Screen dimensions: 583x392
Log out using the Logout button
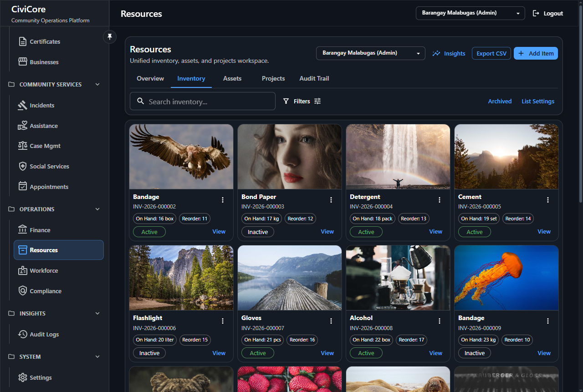[548, 13]
